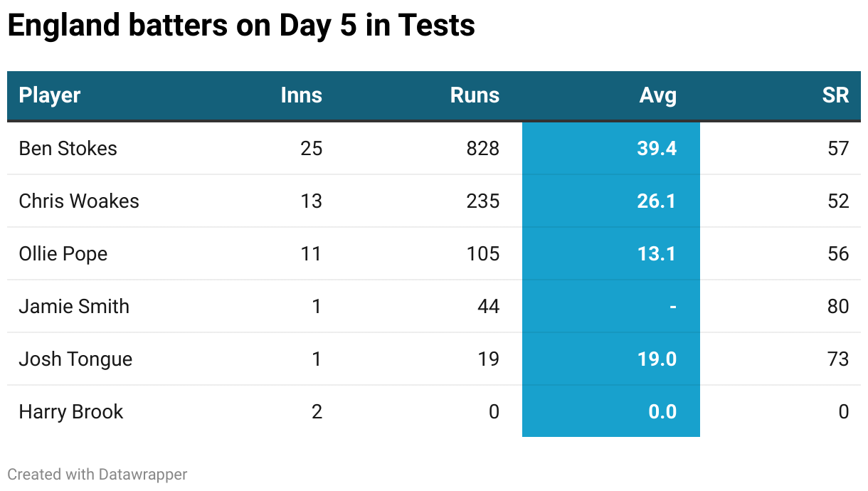The image size is (868, 491).
Task: Select the Chris Woakes player name
Action: click(79, 201)
